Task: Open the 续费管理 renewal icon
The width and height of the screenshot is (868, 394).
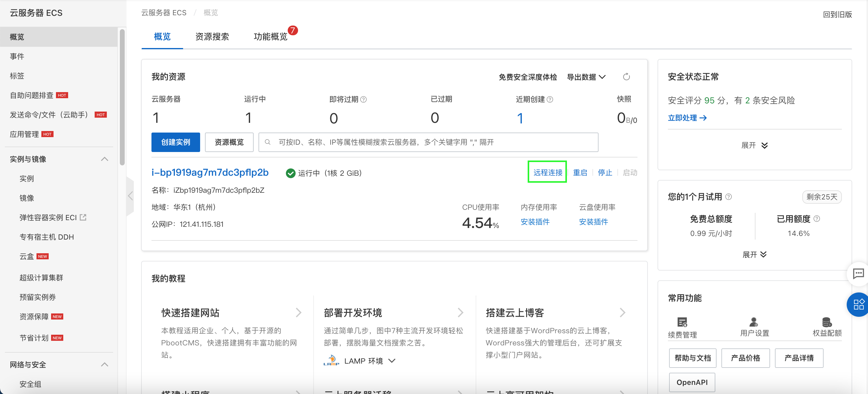Action: 682,322
